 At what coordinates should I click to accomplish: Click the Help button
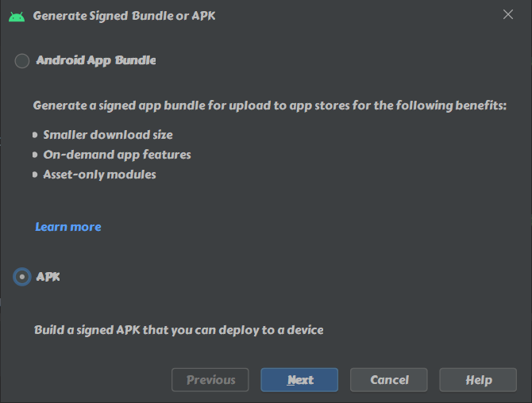(478, 380)
